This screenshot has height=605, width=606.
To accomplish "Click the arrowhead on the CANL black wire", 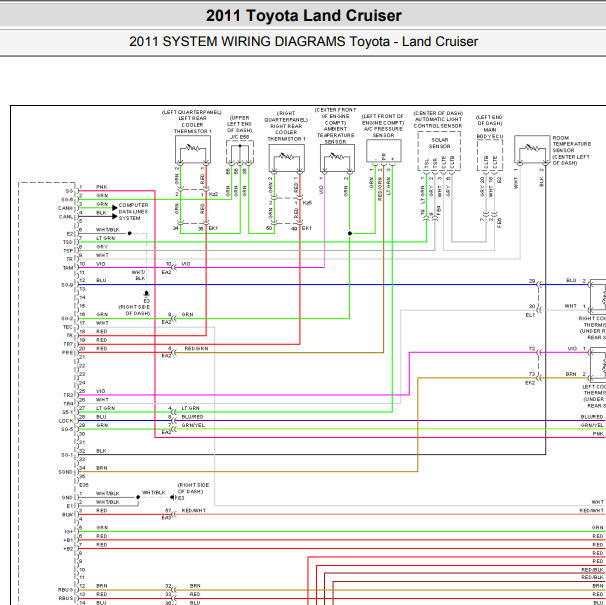I will point(115,216).
